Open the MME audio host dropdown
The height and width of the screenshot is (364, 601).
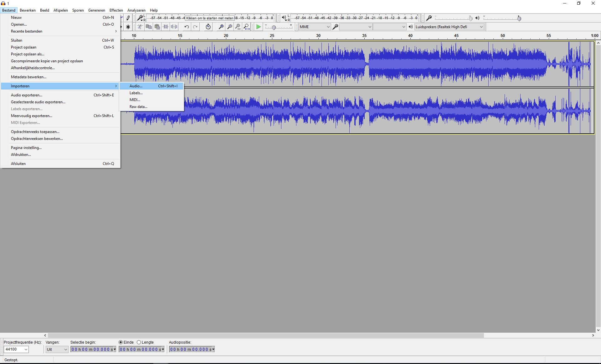coord(314,27)
